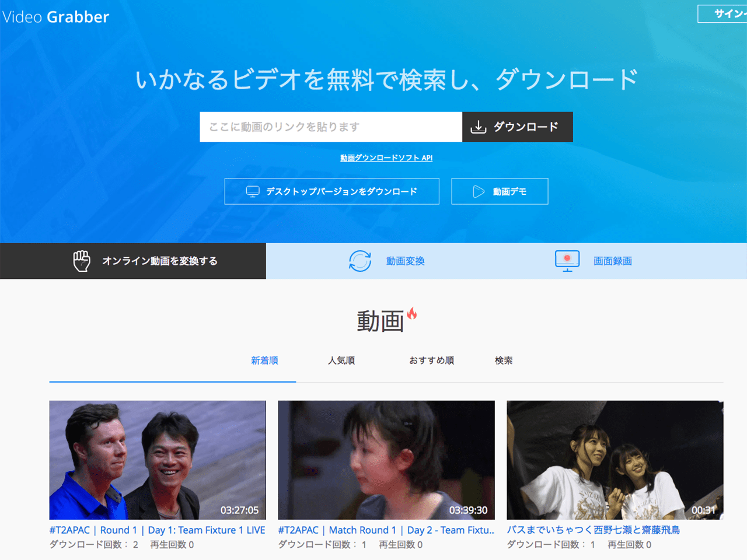
Task: Click デスクトップバージョンをダウンロード button
Action: click(x=331, y=191)
